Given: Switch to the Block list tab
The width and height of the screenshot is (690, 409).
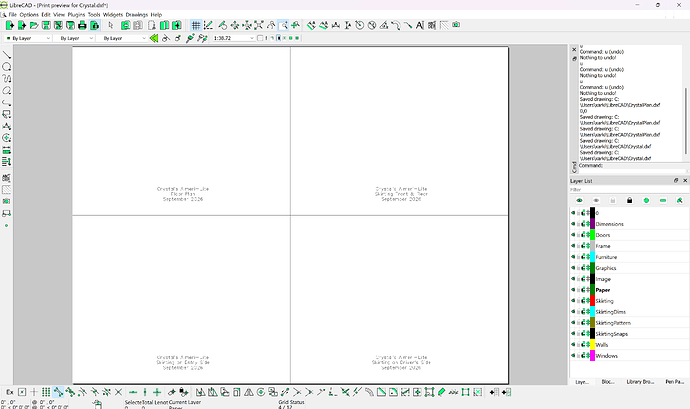Looking at the screenshot, I should click(x=608, y=382).
